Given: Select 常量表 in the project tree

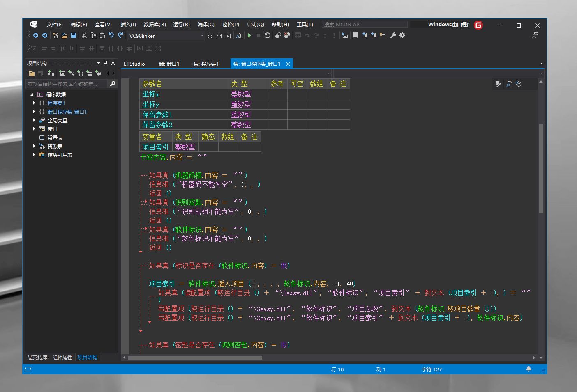Looking at the screenshot, I should (55, 138).
